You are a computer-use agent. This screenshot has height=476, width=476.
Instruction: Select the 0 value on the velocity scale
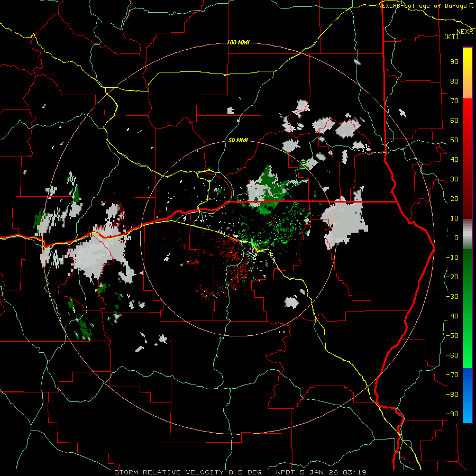(x=456, y=237)
